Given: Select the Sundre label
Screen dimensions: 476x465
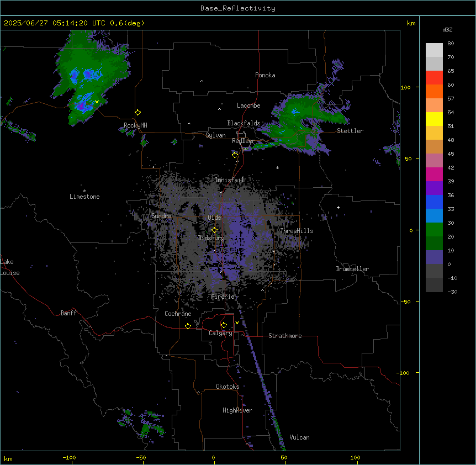Looking at the screenshot, I should [161, 216].
